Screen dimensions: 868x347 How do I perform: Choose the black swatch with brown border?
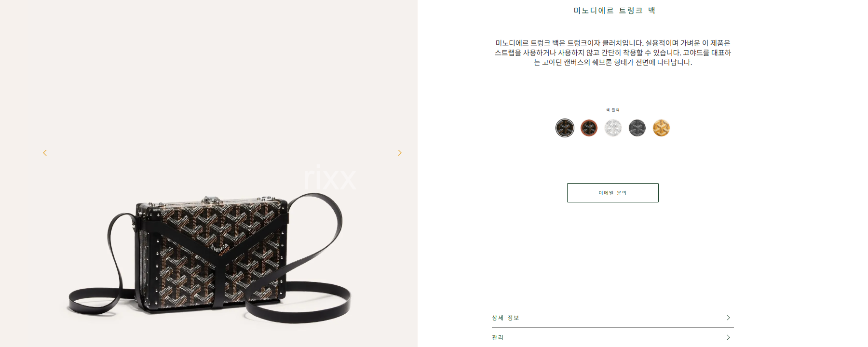tap(589, 128)
